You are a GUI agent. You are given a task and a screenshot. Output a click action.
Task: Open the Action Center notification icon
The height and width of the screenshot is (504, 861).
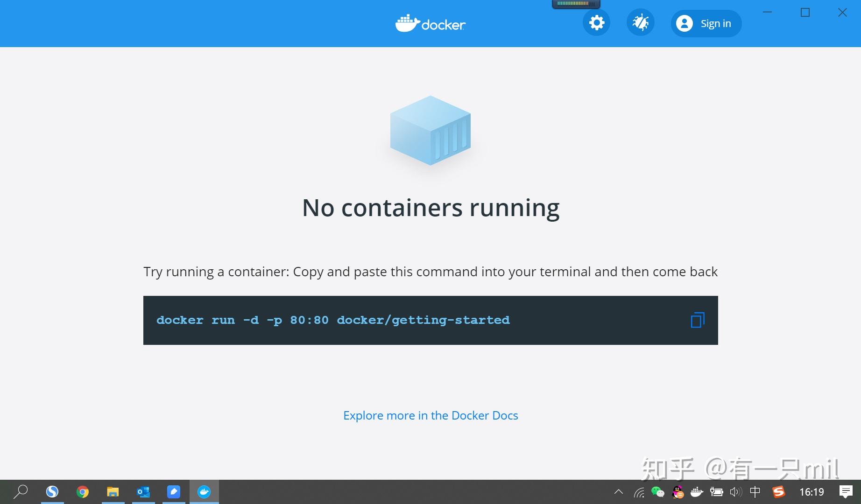pyautogui.click(x=846, y=491)
